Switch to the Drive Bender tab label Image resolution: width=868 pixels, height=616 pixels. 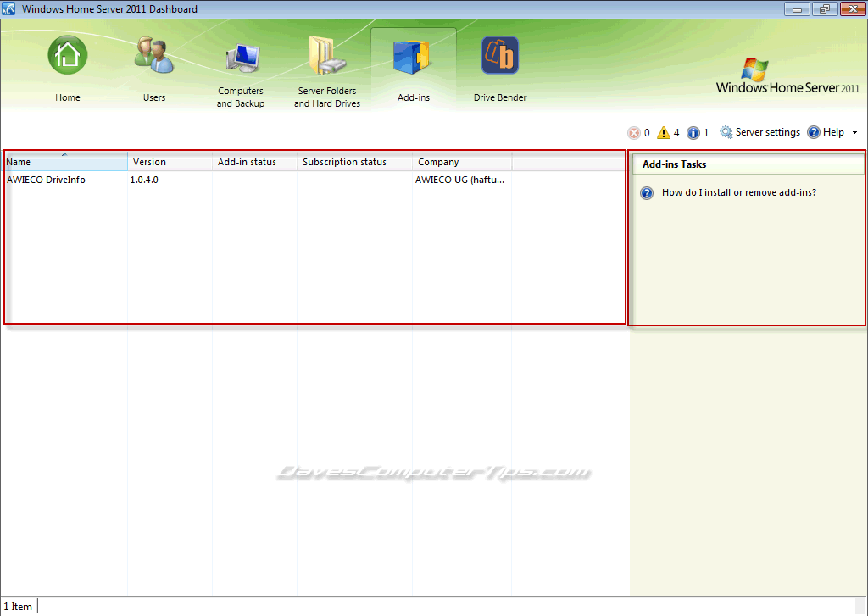click(x=500, y=97)
